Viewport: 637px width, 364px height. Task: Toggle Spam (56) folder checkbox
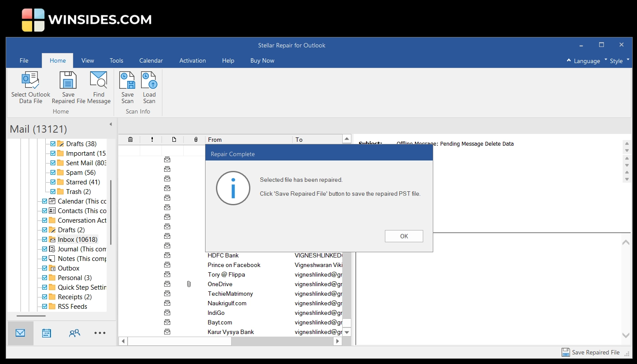pos(53,172)
